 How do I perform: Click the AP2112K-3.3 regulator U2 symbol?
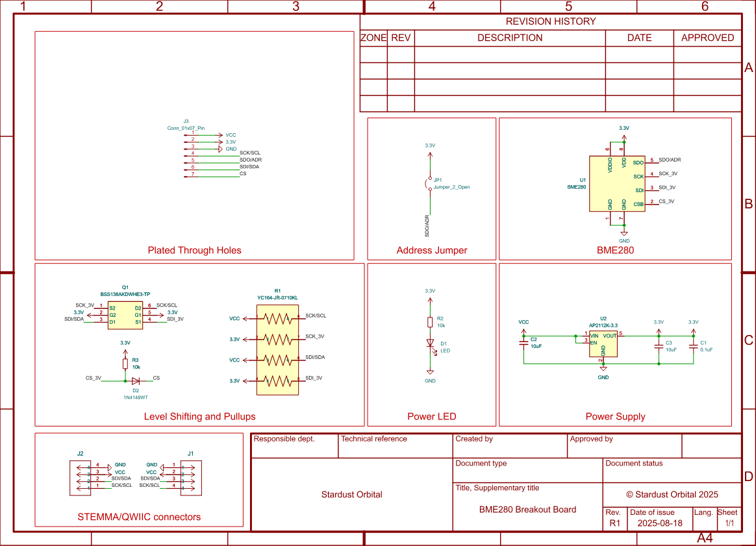pyautogui.click(x=603, y=344)
